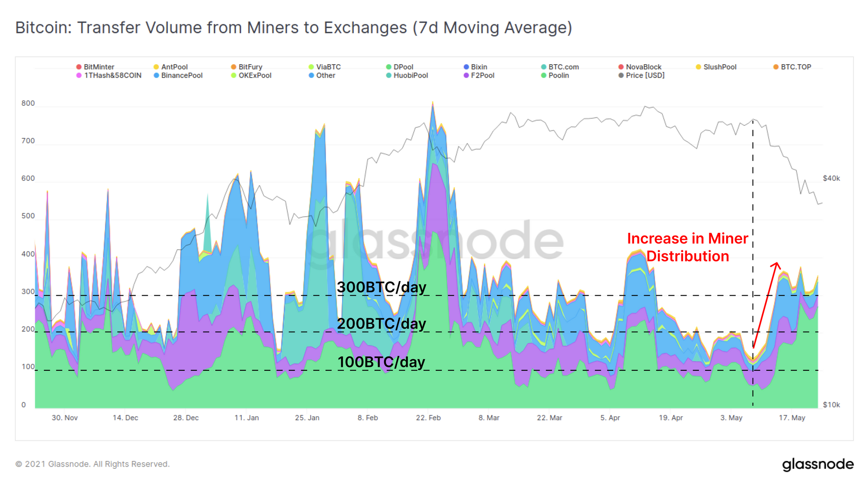
Task: Click the 22. Feb date axis label
Action: tap(428, 418)
